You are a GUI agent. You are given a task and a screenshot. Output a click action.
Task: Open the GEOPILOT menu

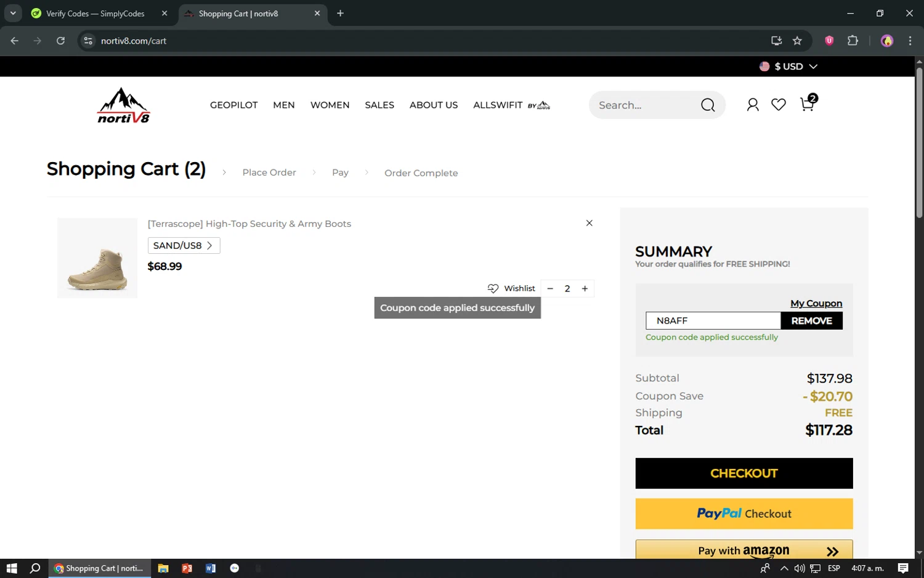click(233, 105)
